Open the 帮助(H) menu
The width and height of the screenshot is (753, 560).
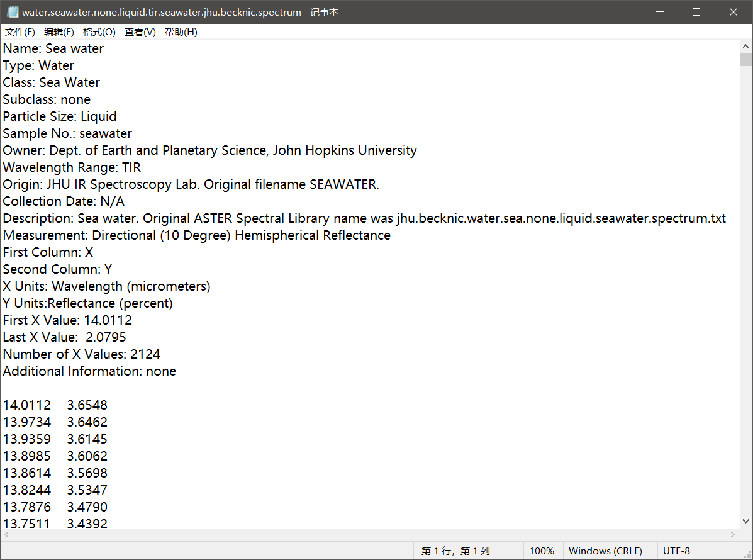(x=181, y=31)
